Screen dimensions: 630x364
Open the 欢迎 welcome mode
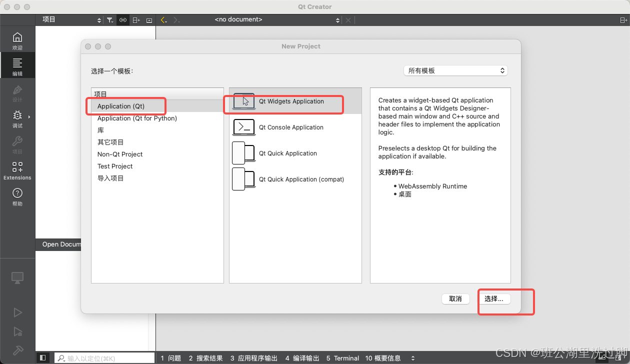click(x=17, y=41)
